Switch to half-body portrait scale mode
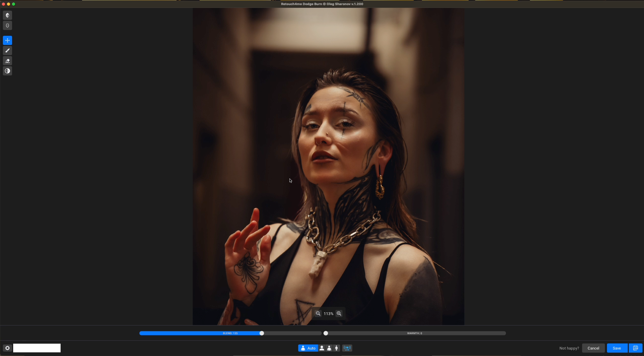The image size is (644, 356). [x=329, y=348]
